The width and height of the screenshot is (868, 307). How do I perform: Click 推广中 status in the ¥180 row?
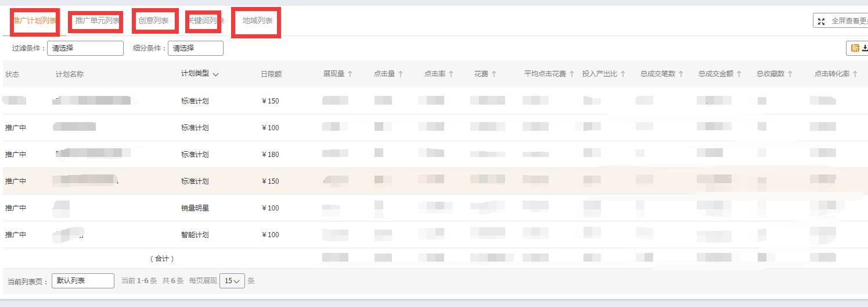pyautogui.click(x=16, y=155)
